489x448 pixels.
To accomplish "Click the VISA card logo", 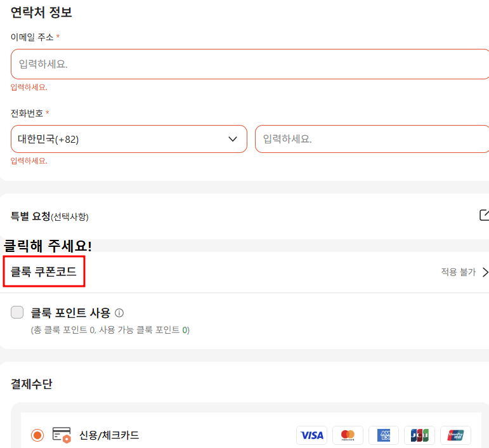I will 311,435.
